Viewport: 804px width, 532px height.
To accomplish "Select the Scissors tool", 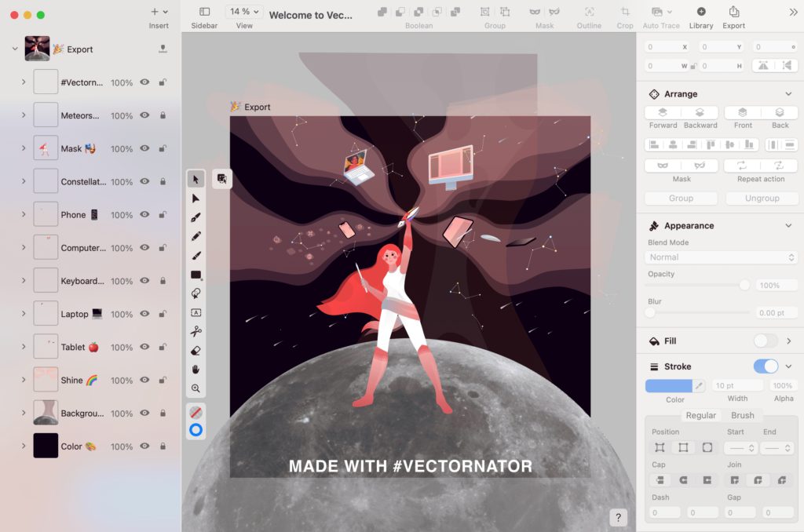I will (x=196, y=332).
